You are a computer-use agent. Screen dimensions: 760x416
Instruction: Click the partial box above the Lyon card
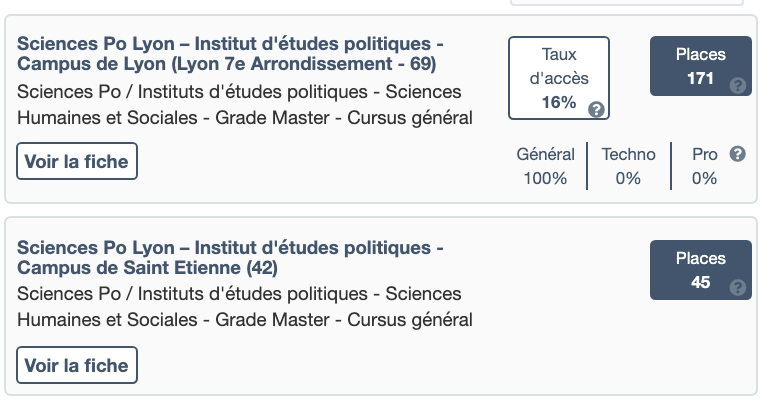626,3
